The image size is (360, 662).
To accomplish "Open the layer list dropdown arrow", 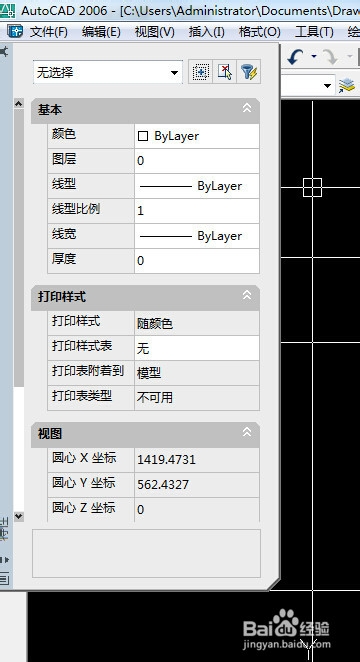I will 327,86.
